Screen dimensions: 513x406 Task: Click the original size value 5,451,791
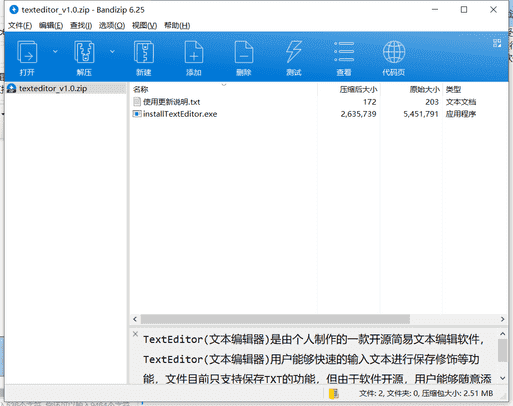click(x=421, y=114)
